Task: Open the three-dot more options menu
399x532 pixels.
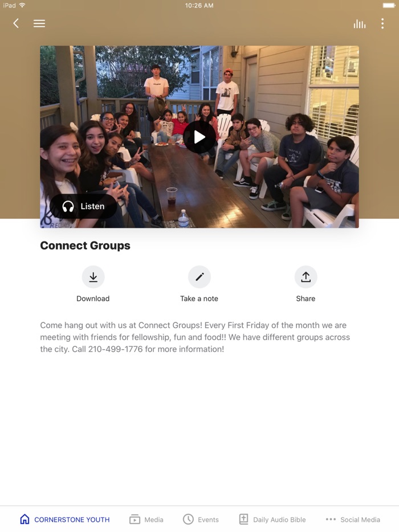Action: pyautogui.click(x=382, y=23)
